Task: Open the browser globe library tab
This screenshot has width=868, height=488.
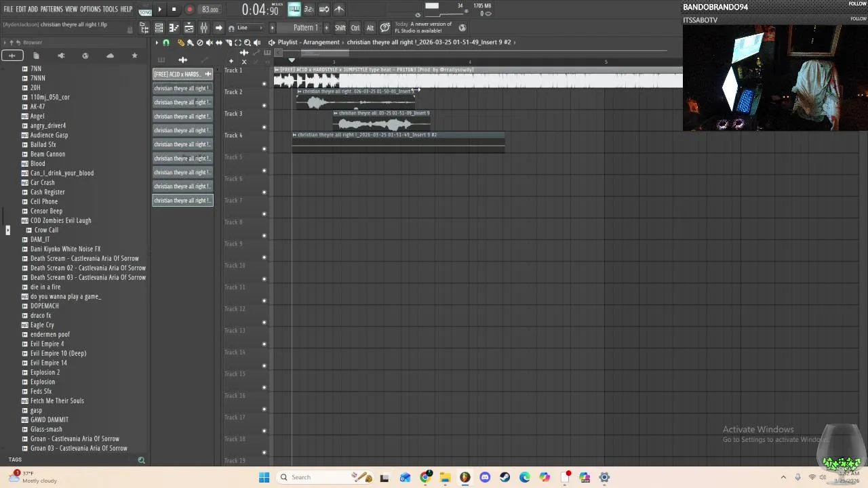Action: [85, 56]
